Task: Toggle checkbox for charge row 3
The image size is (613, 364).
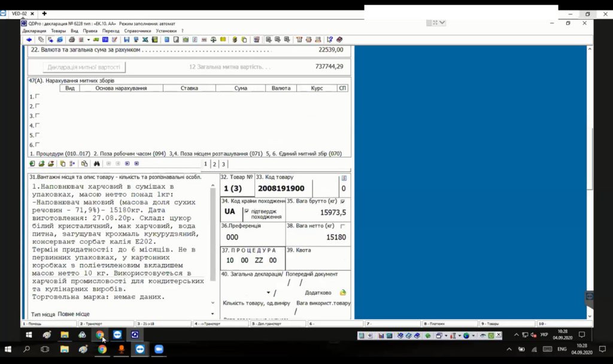Action: (x=38, y=116)
